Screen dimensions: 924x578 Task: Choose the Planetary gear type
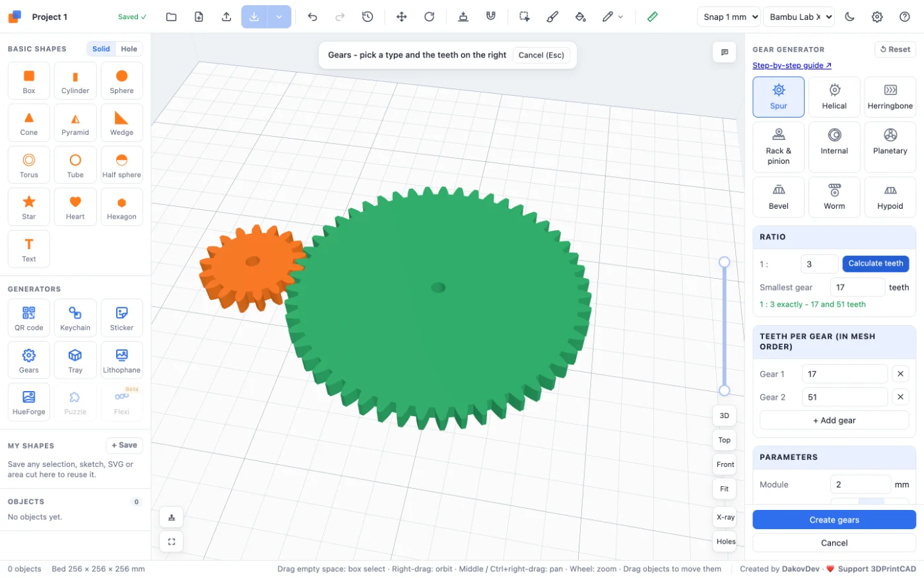pos(890,147)
